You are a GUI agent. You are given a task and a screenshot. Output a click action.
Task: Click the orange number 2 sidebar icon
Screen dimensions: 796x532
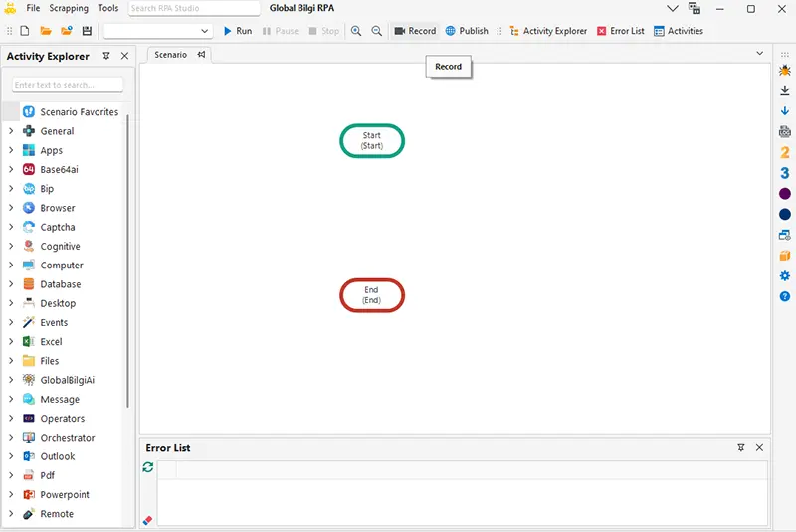(x=785, y=152)
